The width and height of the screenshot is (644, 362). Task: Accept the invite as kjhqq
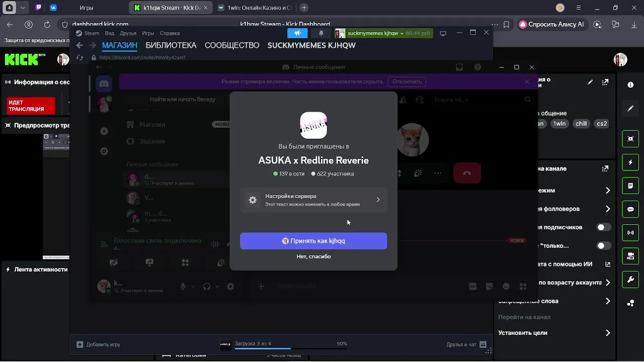313,241
